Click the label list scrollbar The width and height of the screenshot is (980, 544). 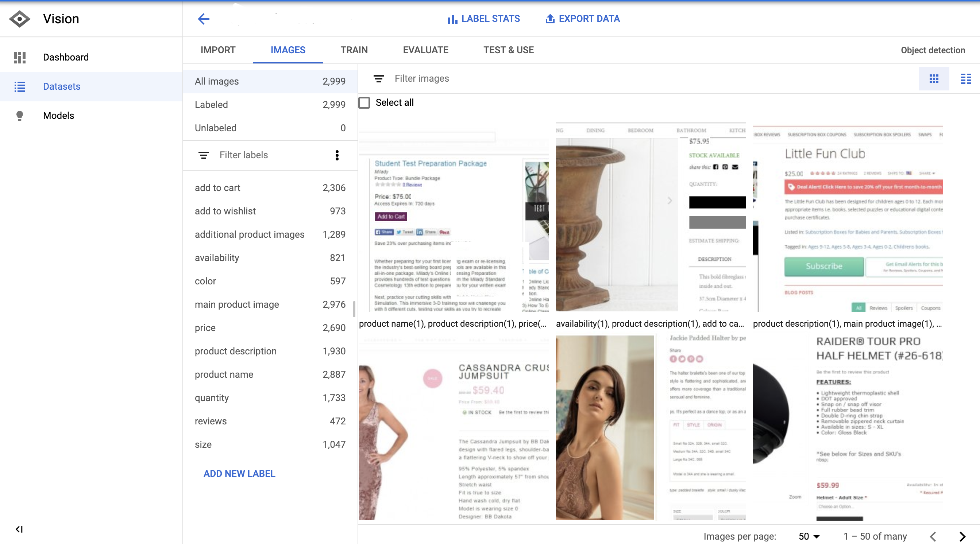click(x=354, y=309)
